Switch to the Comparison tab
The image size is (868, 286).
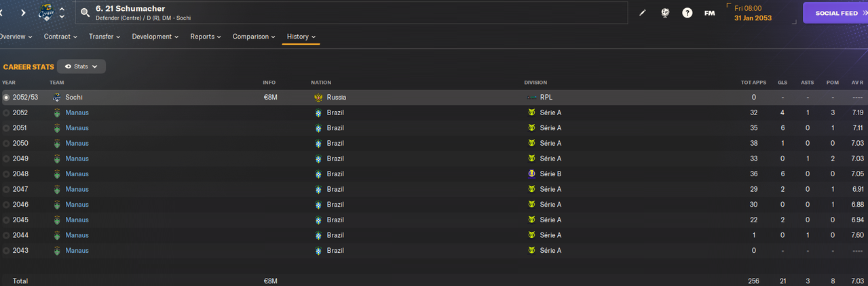tap(254, 37)
